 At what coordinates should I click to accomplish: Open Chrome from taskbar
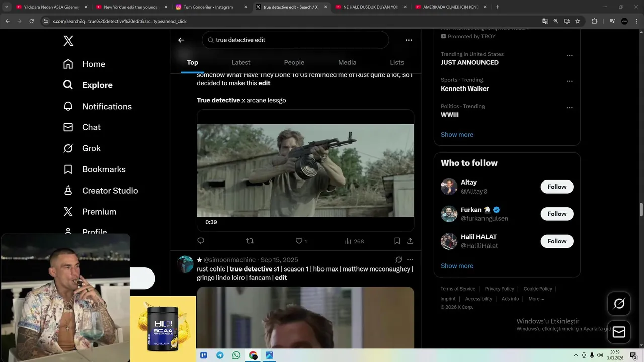tap(253, 355)
